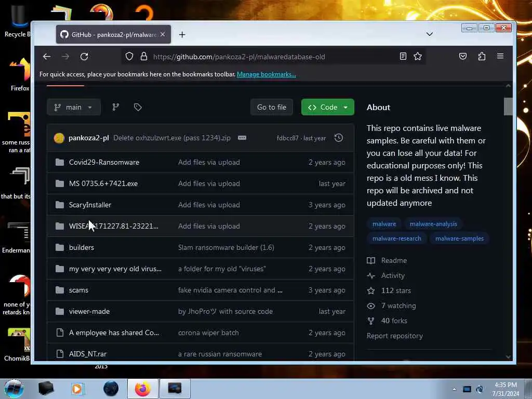Image resolution: width=532 pixels, height=399 pixels.
Task: Open the WISEA 171227.81-23221 folder
Action: pyautogui.click(x=113, y=227)
